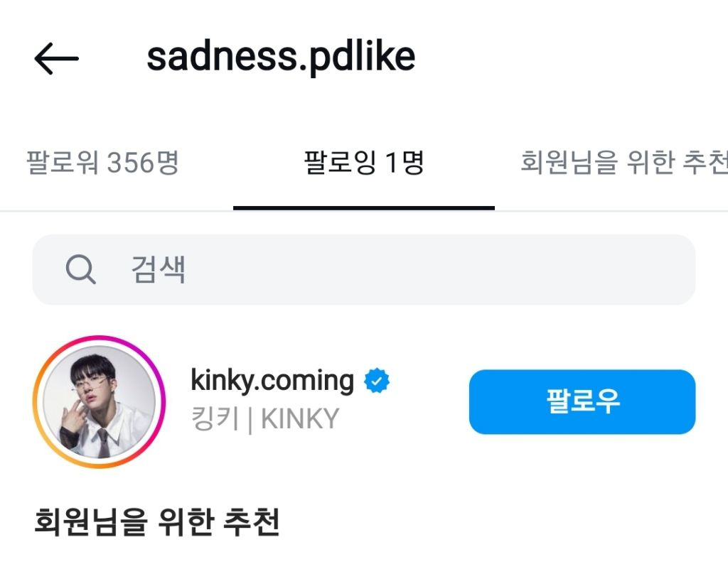The height and width of the screenshot is (569, 728).
Task: Click the 킹키 | KINKY display name
Action: pos(264,419)
